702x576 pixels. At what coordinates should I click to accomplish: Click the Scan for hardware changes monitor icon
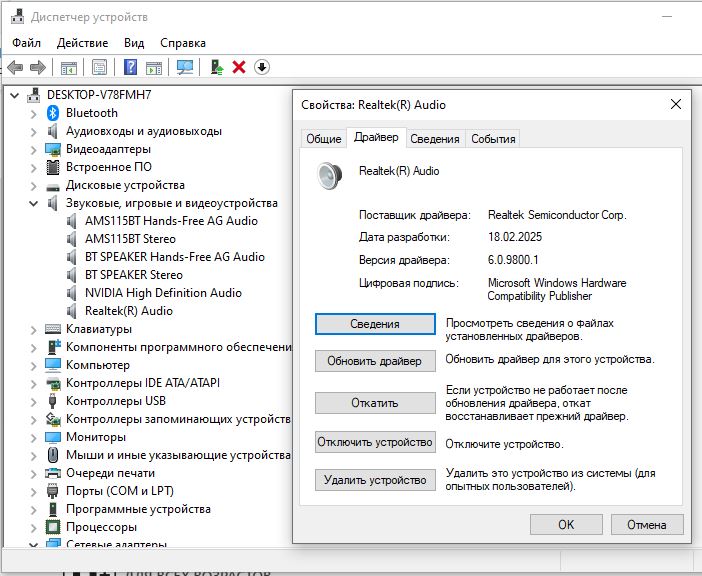[x=185, y=67]
